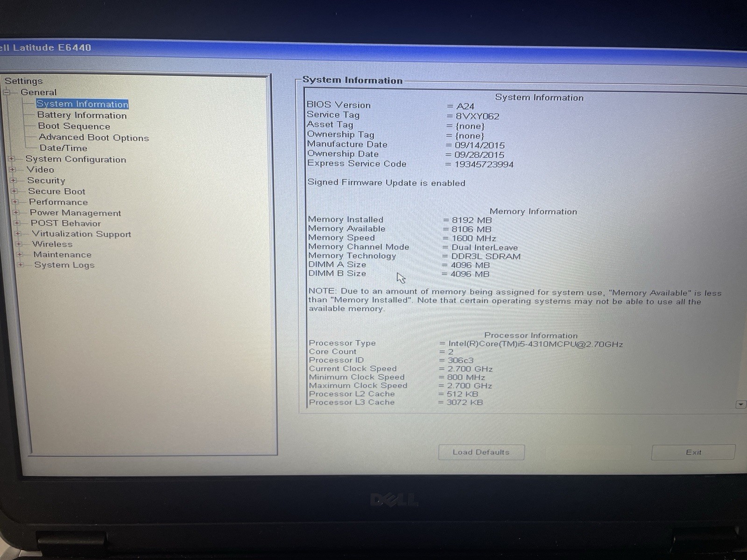Click the Processor Information heading
747x560 pixels.
coord(531,336)
